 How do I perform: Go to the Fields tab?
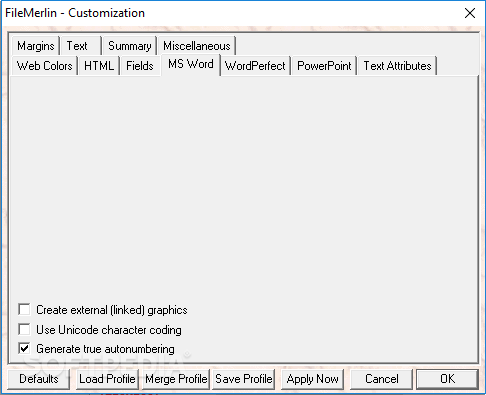tap(140, 66)
